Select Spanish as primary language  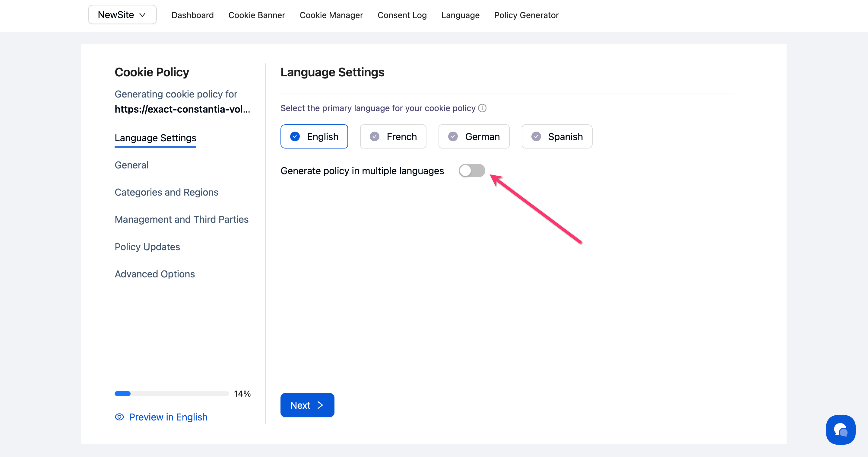pos(557,137)
